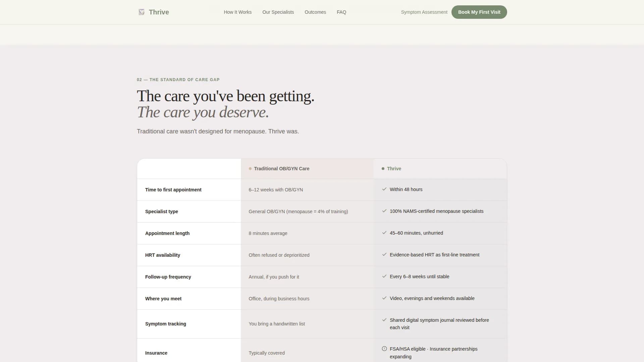Click info icon beside FSA/HSA eligible
Viewport: 644px width, 362px height.
click(384, 349)
